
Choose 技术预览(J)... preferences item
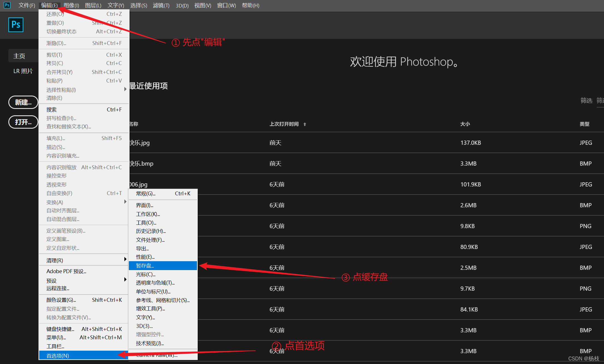point(163,343)
